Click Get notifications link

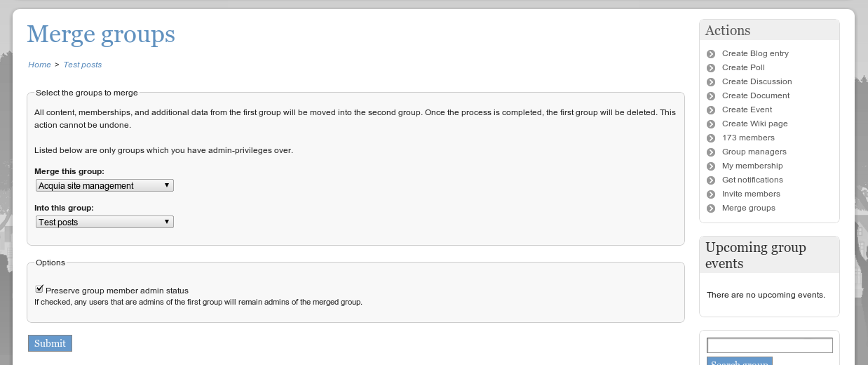pyautogui.click(x=752, y=180)
